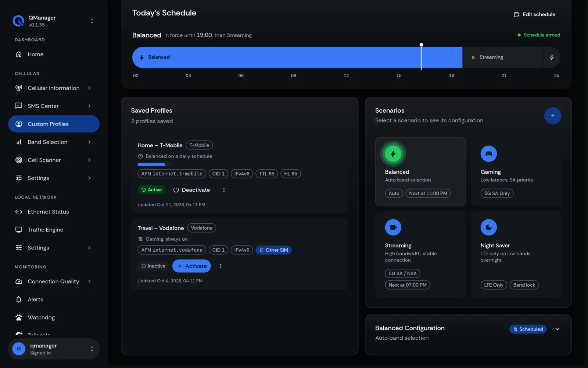
Task: Click the Watchdog paw icon
Action: 19,318
